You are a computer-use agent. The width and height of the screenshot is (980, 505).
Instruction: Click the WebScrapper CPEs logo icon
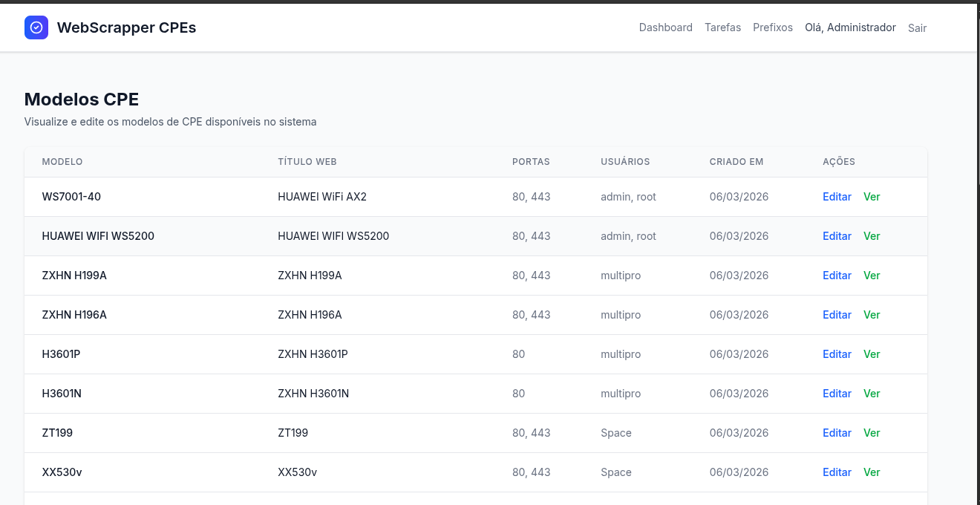(x=36, y=27)
